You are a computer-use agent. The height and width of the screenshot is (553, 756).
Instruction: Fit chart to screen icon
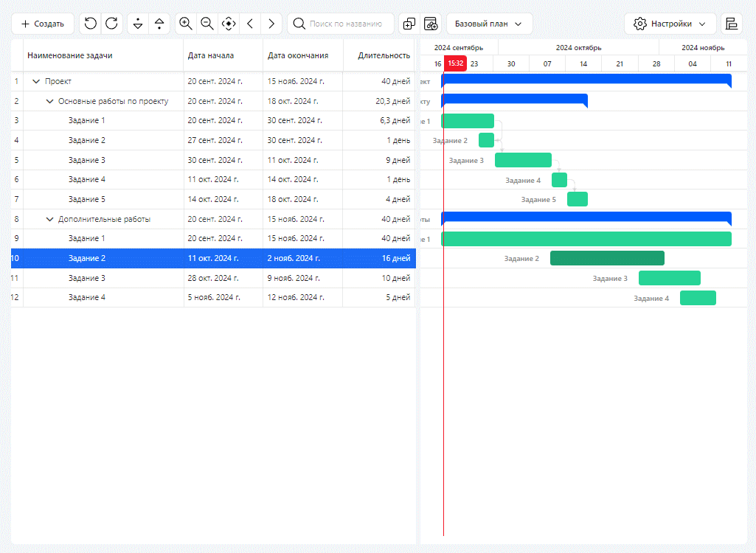[229, 24]
